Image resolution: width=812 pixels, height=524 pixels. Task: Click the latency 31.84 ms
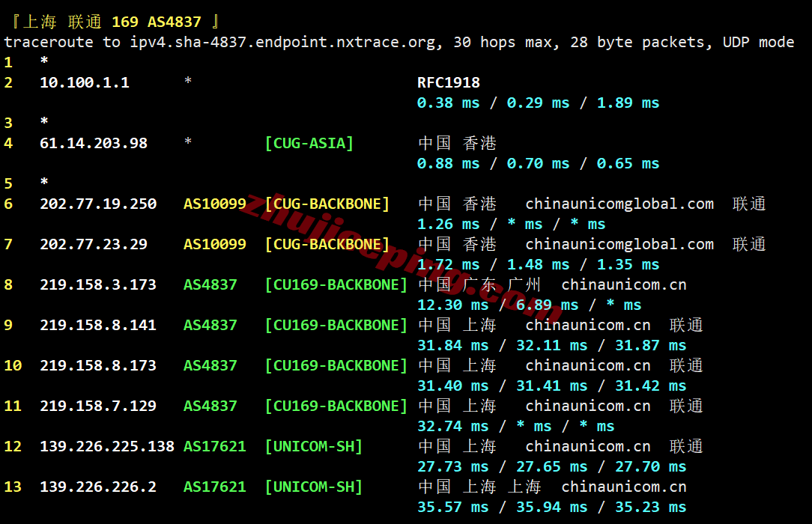coord(452,346)
